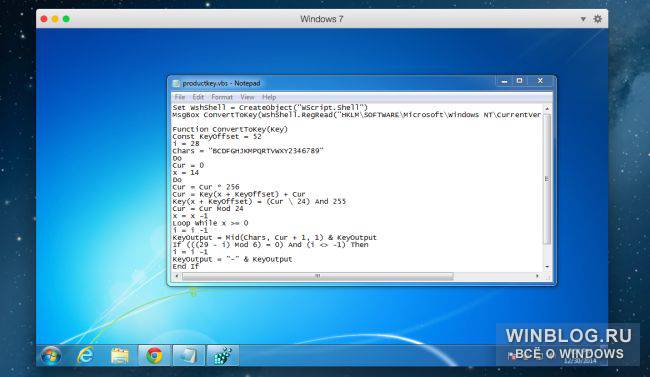The image size is (650, 377).
Task: Click the line 'Cur = Cur Mod 24'
Action: 208,209
